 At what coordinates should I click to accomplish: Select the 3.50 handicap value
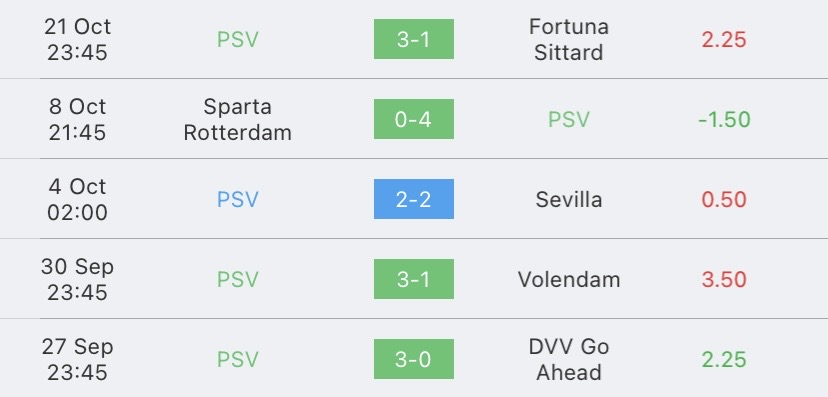click(x=724, y=279)
